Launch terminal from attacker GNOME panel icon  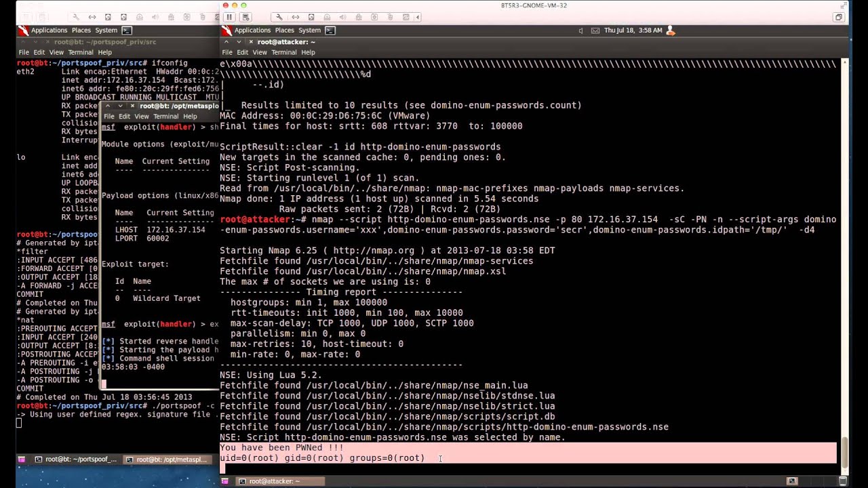coord(330,30)
